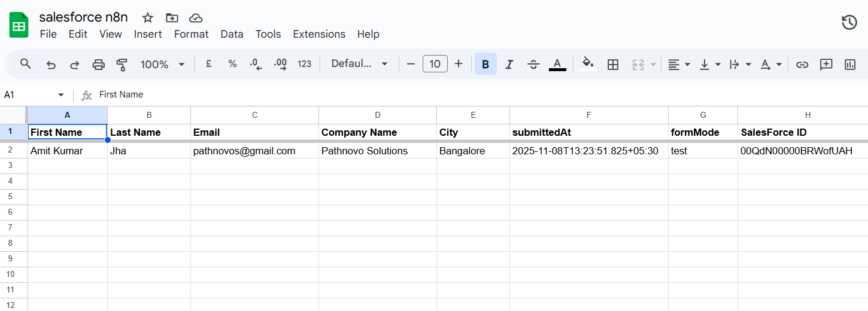
Task: Open the Data menu
Action: (232, 34)
